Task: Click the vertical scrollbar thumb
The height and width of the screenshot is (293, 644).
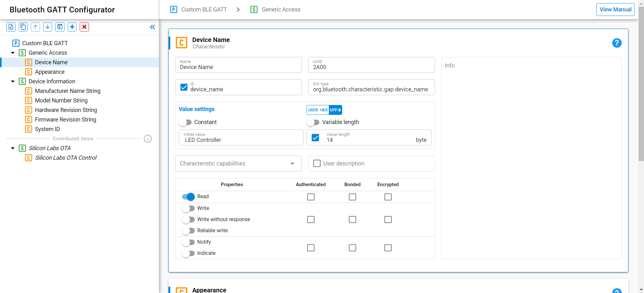Action: click(x=641, y=84)
